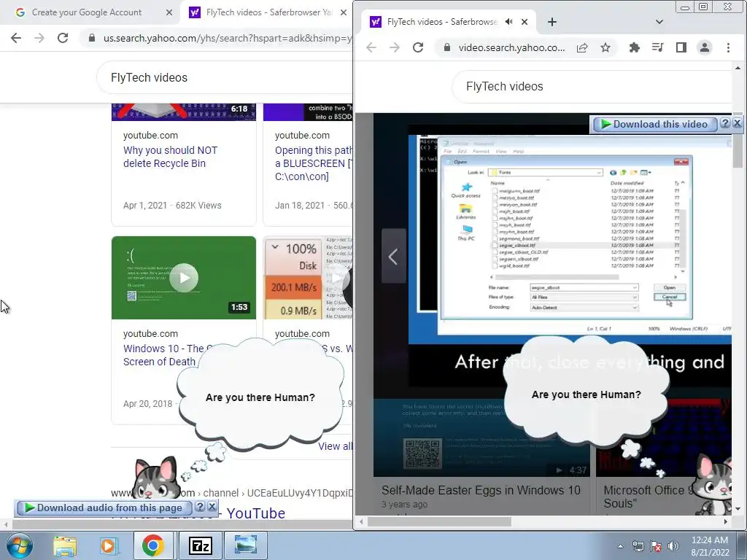Open the Chrome profile icon
The width and height of the screenshot is (747, 560).
pyautogui.click(x=705, y=47)
